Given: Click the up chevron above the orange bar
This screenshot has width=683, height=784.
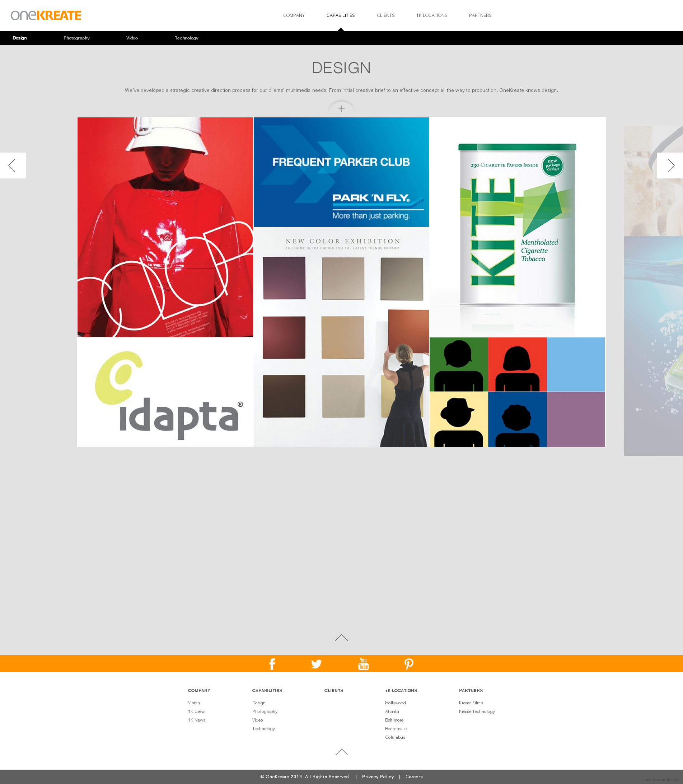Looking at the screenshot, I should (x=342, y=638).
